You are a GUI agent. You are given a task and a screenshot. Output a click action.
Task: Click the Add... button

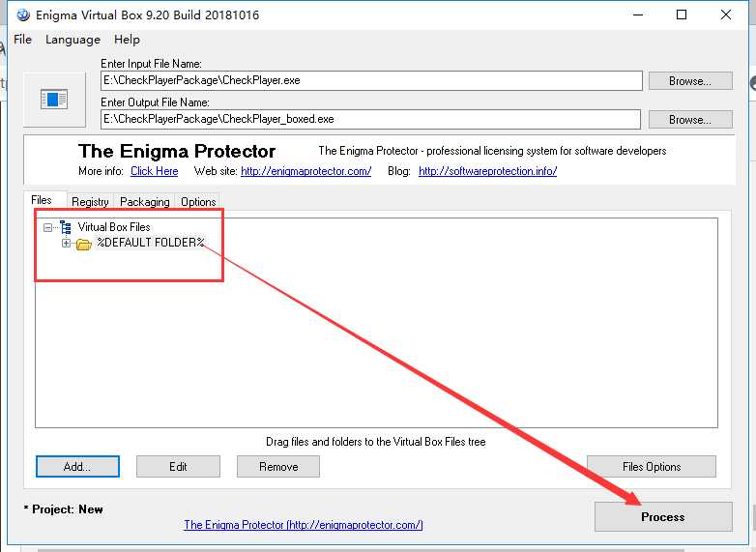click(x=77, y=467)
